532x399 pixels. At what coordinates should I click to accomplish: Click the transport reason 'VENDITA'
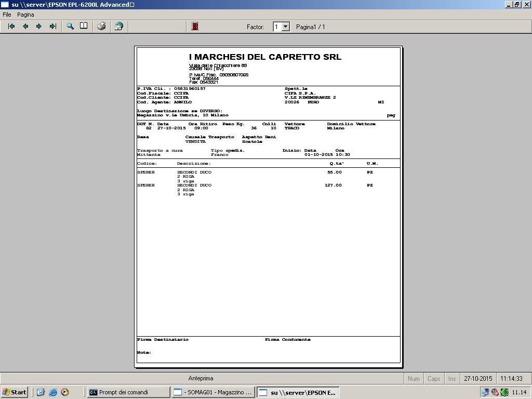195,141
